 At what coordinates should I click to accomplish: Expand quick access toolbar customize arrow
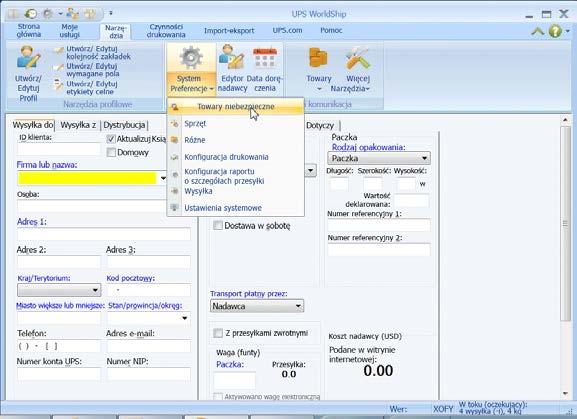pos(111,14)
